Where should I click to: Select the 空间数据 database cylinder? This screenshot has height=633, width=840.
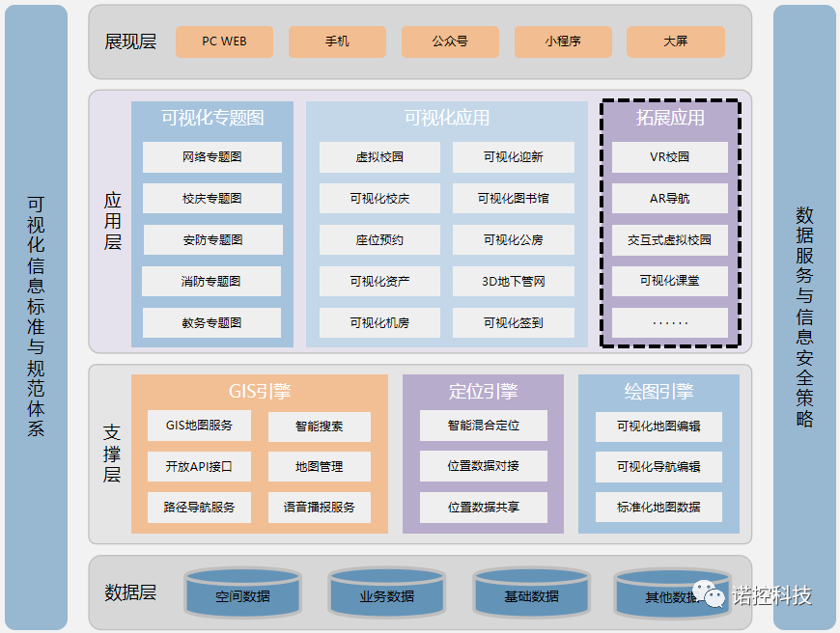242,596
